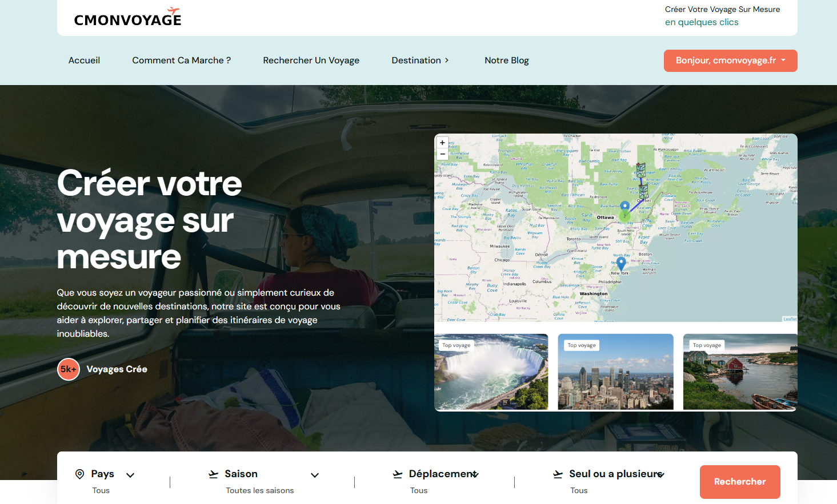This screenshot has height=504, width=837.
Task: Open the Seul ou a plusieurs dropdown
Action: 660,474
